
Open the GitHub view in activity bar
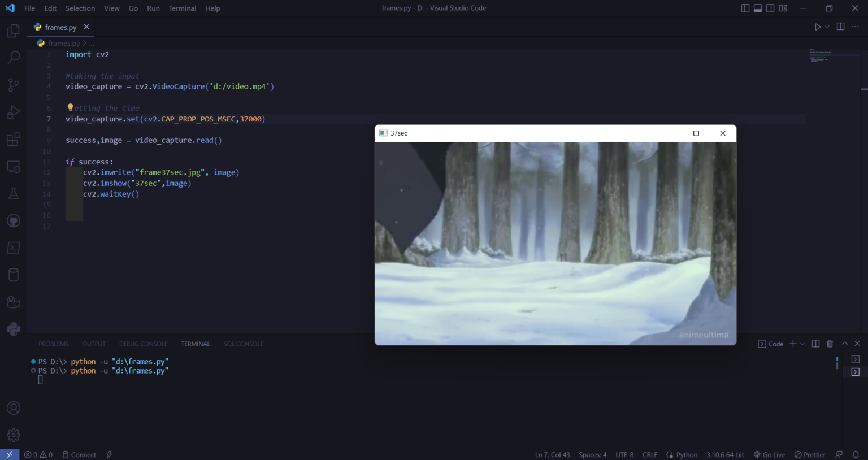point(14,220)
